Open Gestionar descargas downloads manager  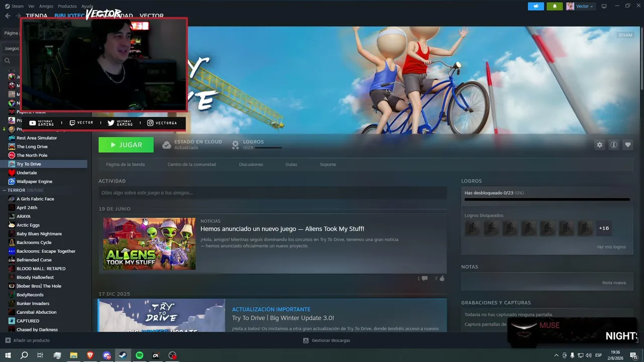327,340
